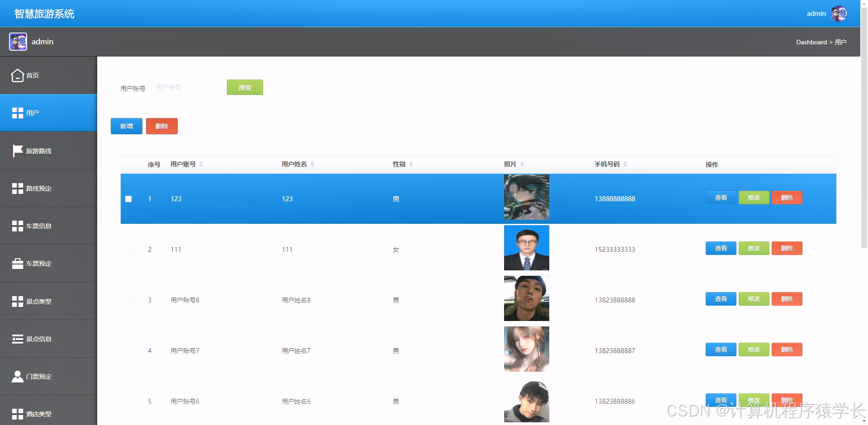
Task: Check the box for row 4 用户账号7
Action: click(x=128, y=351)
